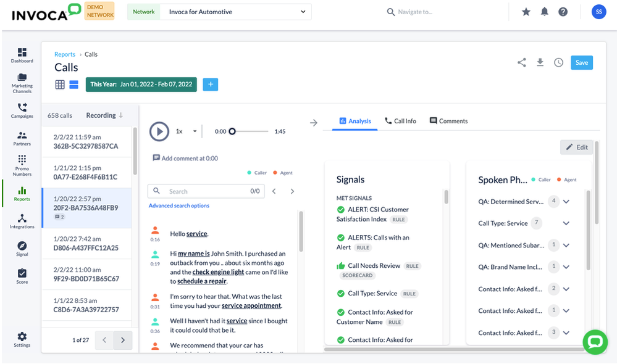
Task: Open the notifications bell
Action: pyautogui.click(x=545, y=12)
